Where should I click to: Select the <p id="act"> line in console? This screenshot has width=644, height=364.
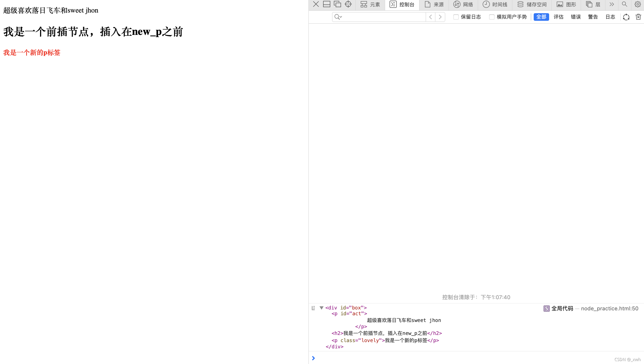pyautogui.click(x=349, y=313)
